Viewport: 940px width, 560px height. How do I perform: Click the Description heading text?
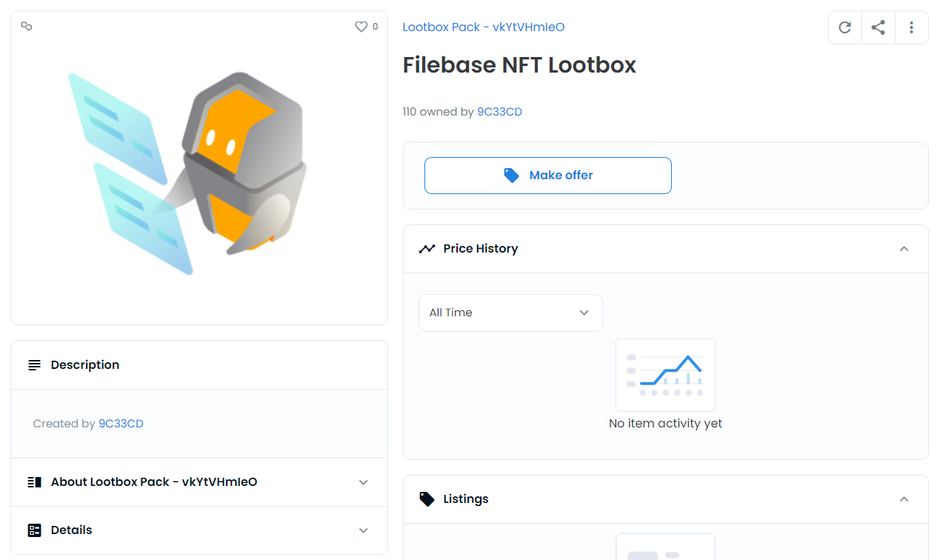tap(85, 365)
